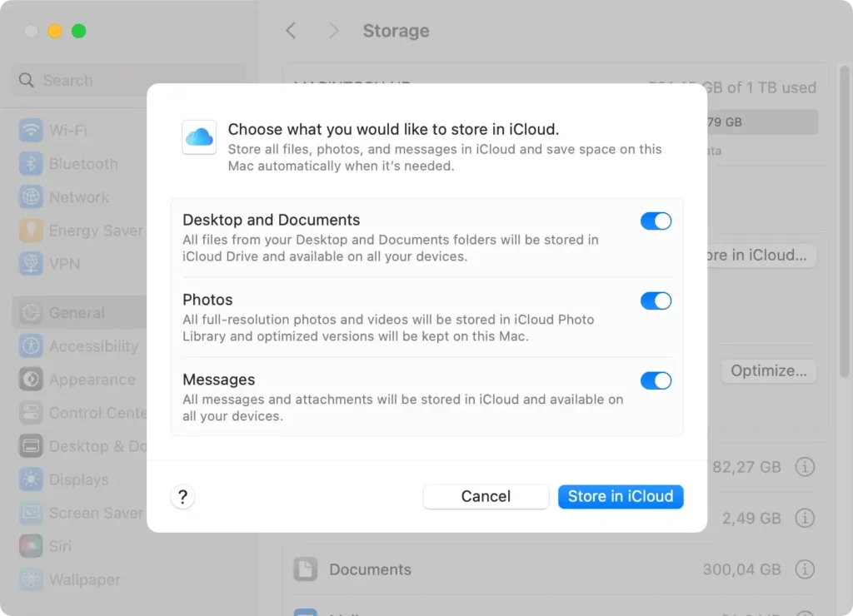Click the question mark help button
The image size is (853, 616).
pyautogui.click(x=182, y=497)
